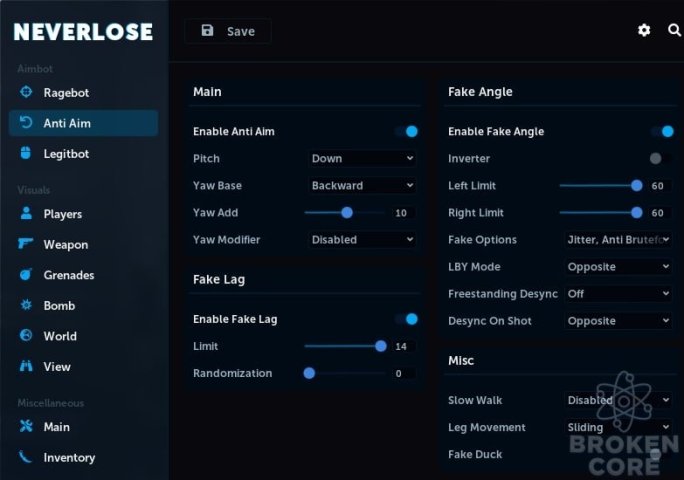Image resolution: width=684 pixels, height=480 pixels.
Task: Click the Ragebot crosshair icon
Action: [x=26, y=92]
